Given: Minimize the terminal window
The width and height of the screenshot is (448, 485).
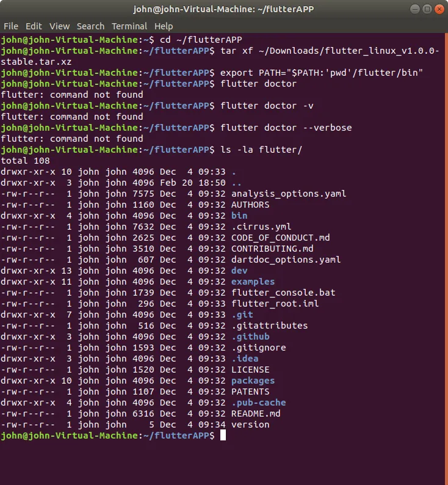Looking at the screenshot, I should (x=415, y=9).
